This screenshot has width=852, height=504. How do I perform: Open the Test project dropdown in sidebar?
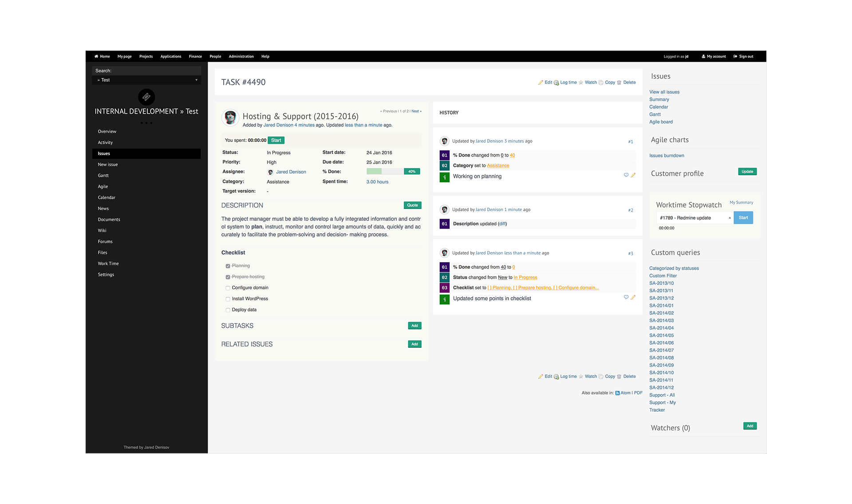pos(146,80)
